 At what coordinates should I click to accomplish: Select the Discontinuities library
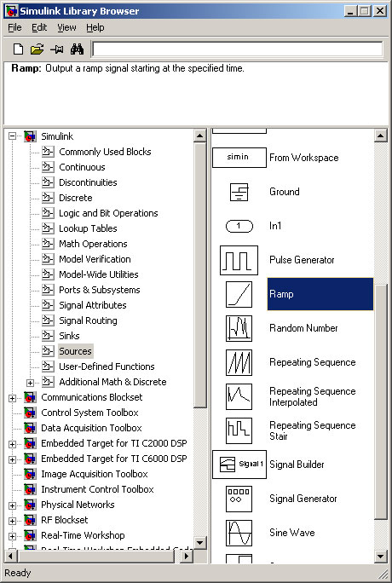click(x=88, y=182)
